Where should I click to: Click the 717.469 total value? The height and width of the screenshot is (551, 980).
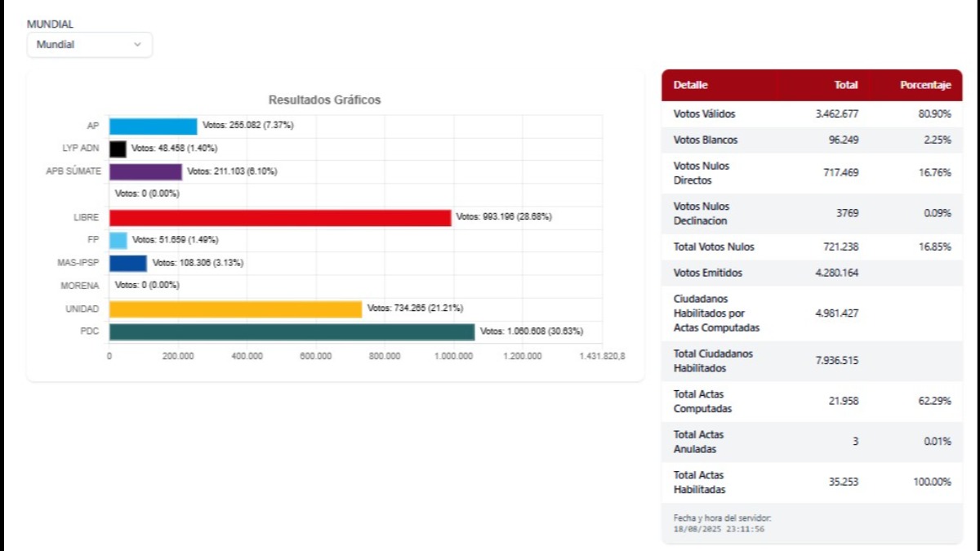[x=841, y=173]
